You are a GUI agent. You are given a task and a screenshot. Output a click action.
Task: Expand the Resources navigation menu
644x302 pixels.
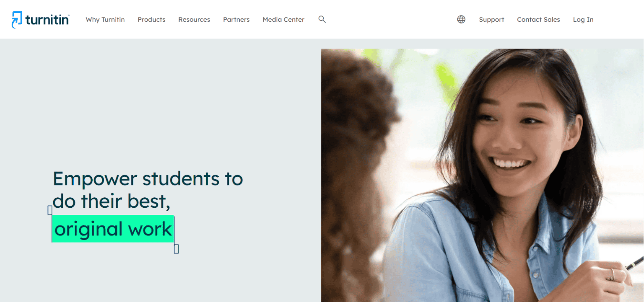pyautogui.click(x=194, y=20)
